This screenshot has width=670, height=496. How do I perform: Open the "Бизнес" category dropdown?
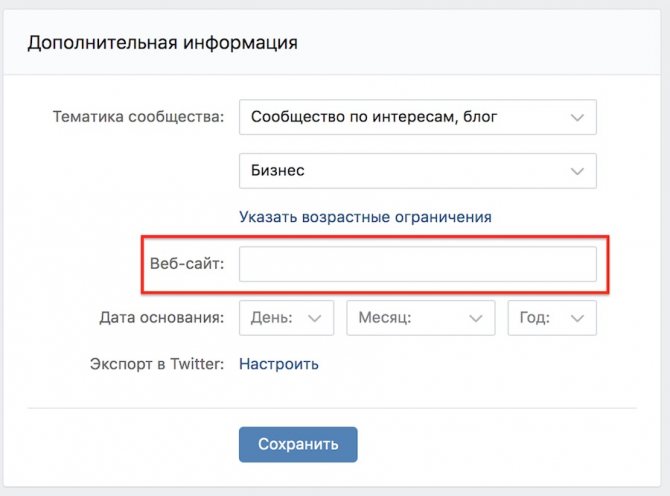[x=417, y=171]
